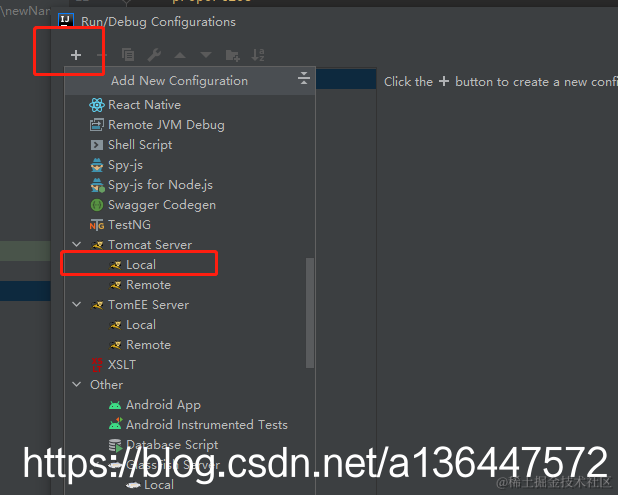This screenshot has height=495, width=618.
Task: Click the plus Add New Configuration button
Action: pos(76,55)
